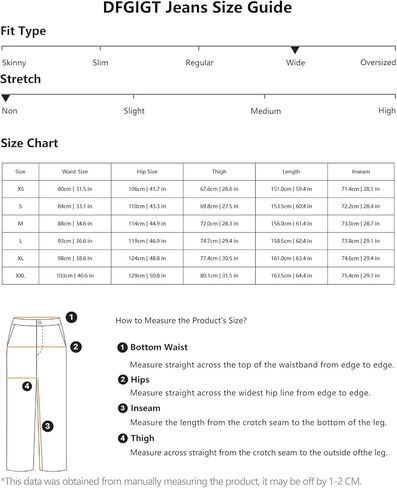The height and width of the screenshot is (488, 397).
Task: Select the Regular label on the Fit Type scale
Action: point(199,63)
